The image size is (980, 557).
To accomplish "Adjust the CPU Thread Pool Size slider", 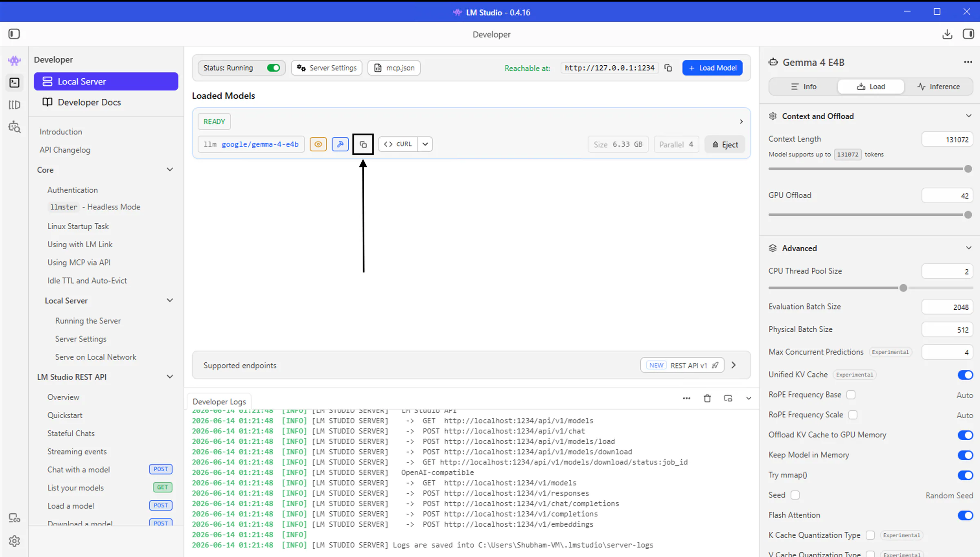I will (903, 288).
